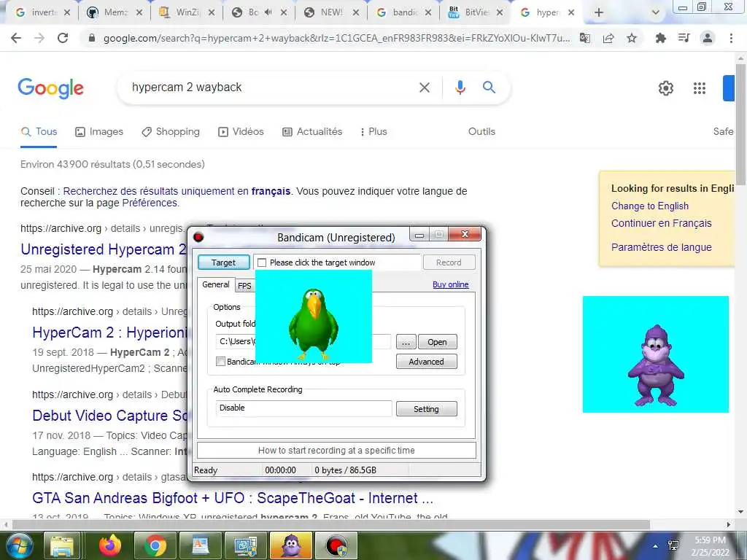Viewport: 747px width, 560px height.
Task: Click the Bandicam red record icon in title bar
Action: [198, 237]
